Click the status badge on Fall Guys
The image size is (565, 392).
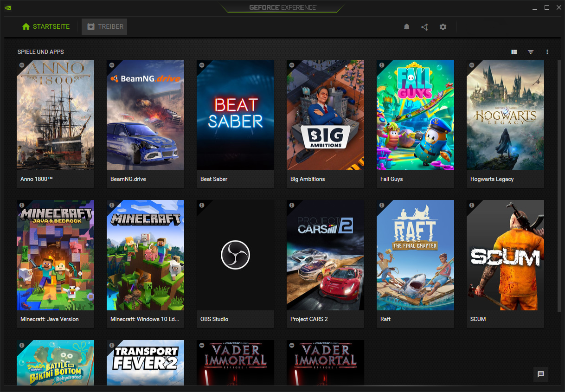click(x=382, y=65)
